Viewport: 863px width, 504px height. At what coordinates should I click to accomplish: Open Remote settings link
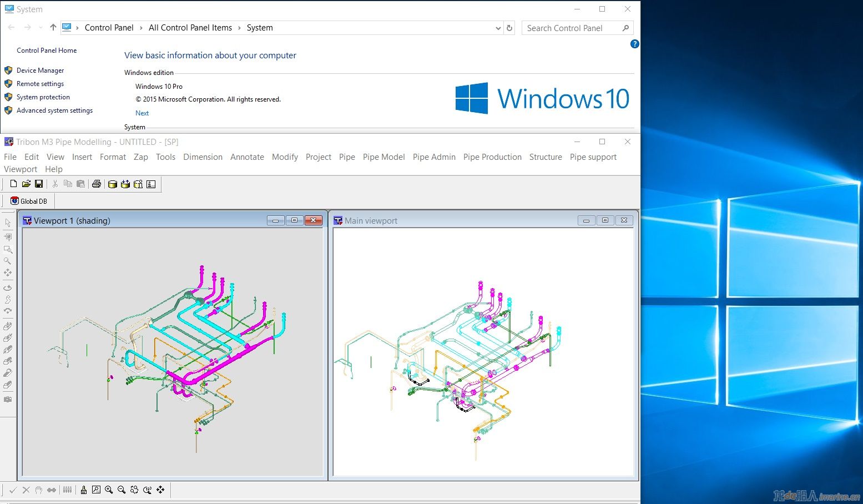pyautogui.click(x=40, y=84)
